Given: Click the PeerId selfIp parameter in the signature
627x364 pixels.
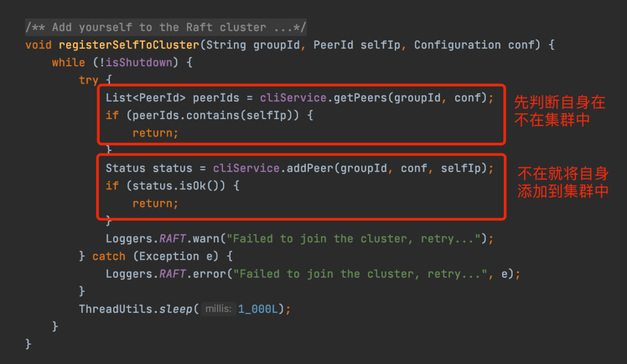Looking at the screenshot, I should (356, 45).
